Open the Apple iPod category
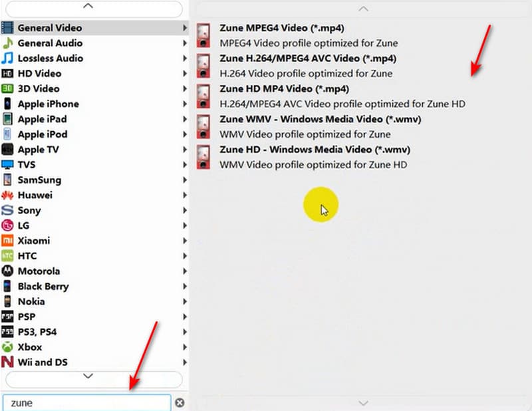Image resolution: width=532 pixels, height=411 pixels. (x=94, y=134)
